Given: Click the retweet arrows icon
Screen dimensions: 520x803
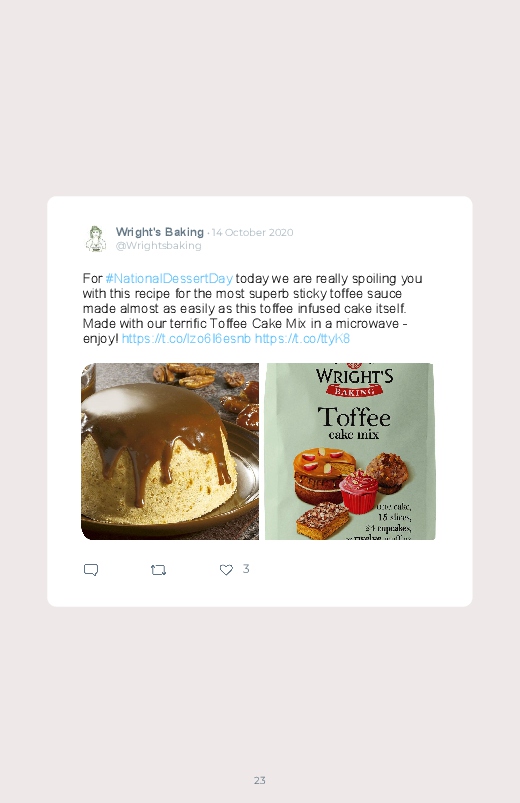Looking at the screenshot, I should (x=158, y=569).
